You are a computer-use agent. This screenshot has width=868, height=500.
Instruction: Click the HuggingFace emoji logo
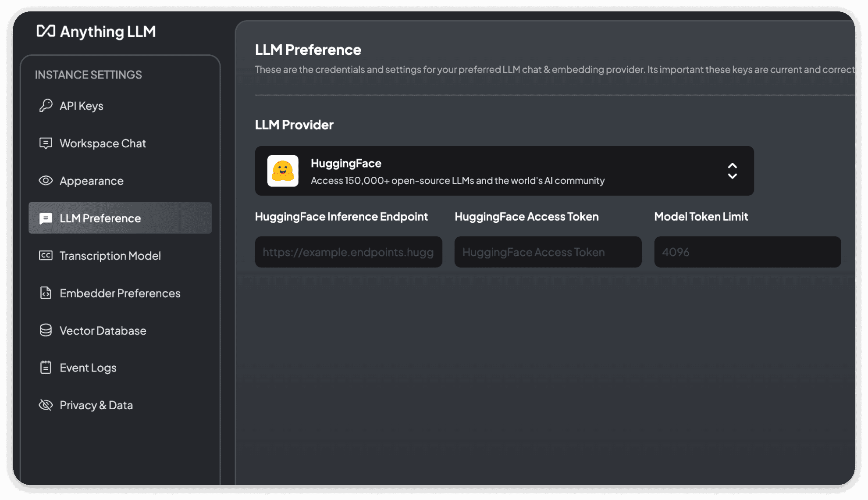[283, 171]
